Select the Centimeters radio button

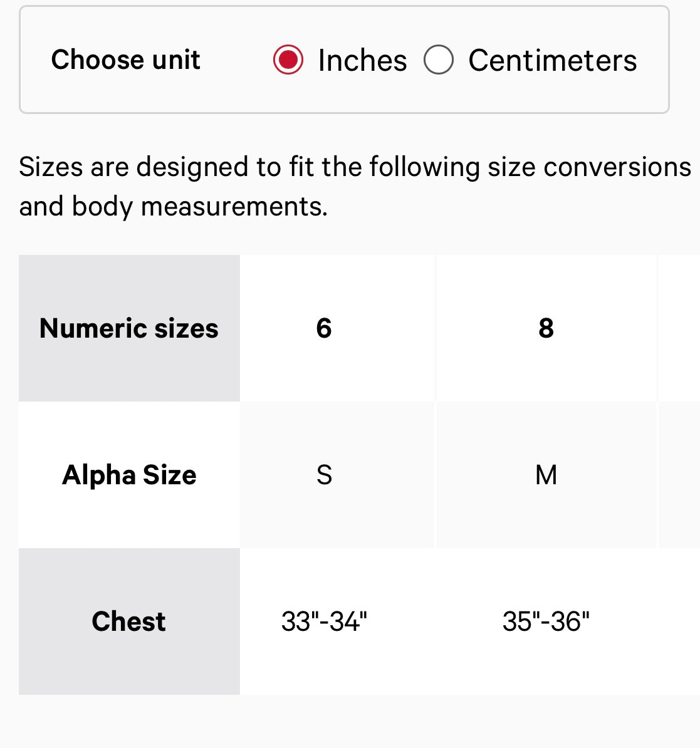point(439,60)
